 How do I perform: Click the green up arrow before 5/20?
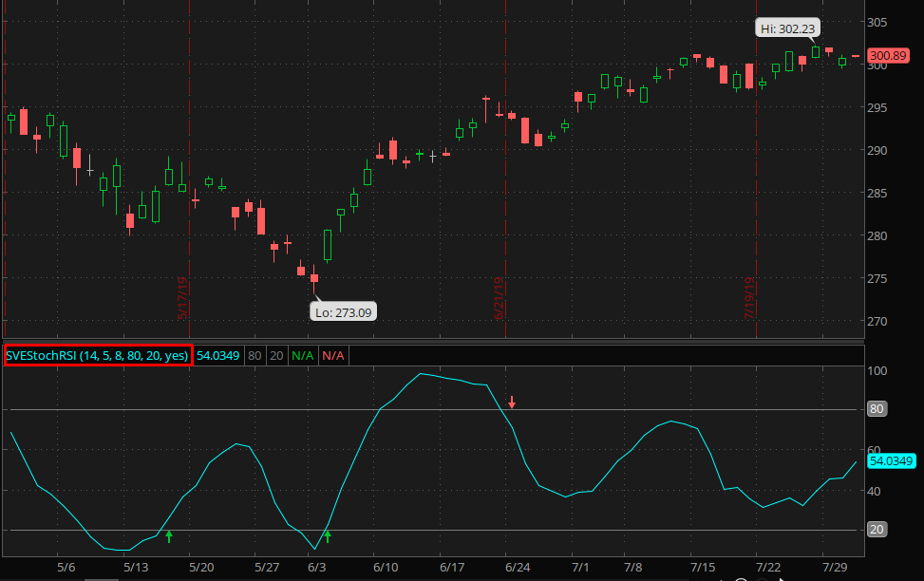point(169,536)
